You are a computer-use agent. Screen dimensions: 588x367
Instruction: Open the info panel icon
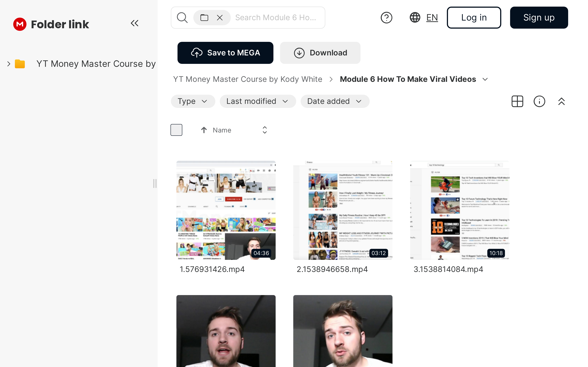click(539, 101)
